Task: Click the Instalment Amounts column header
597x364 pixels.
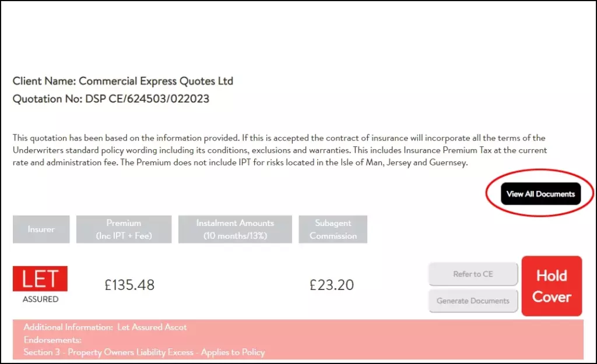Action: click(x=235, y=229)
